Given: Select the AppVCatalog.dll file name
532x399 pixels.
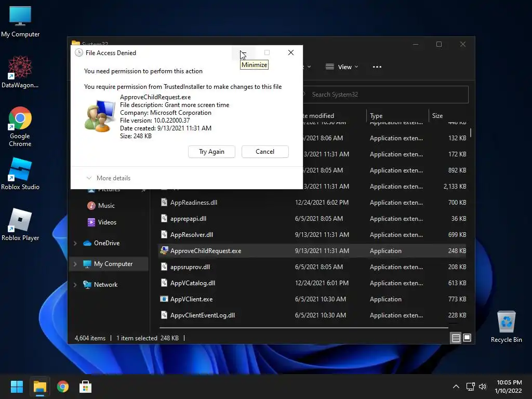Looking at the screenshot, I should point(193,283).
